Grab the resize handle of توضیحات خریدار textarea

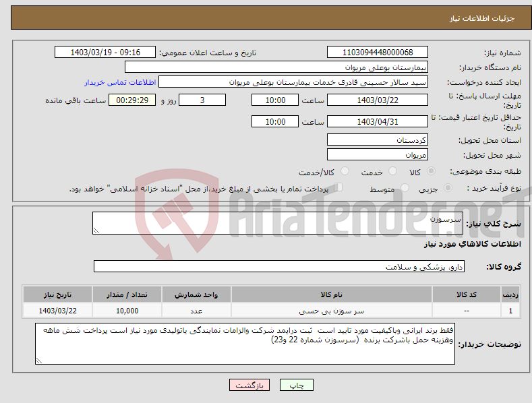[x=39, y=361]
